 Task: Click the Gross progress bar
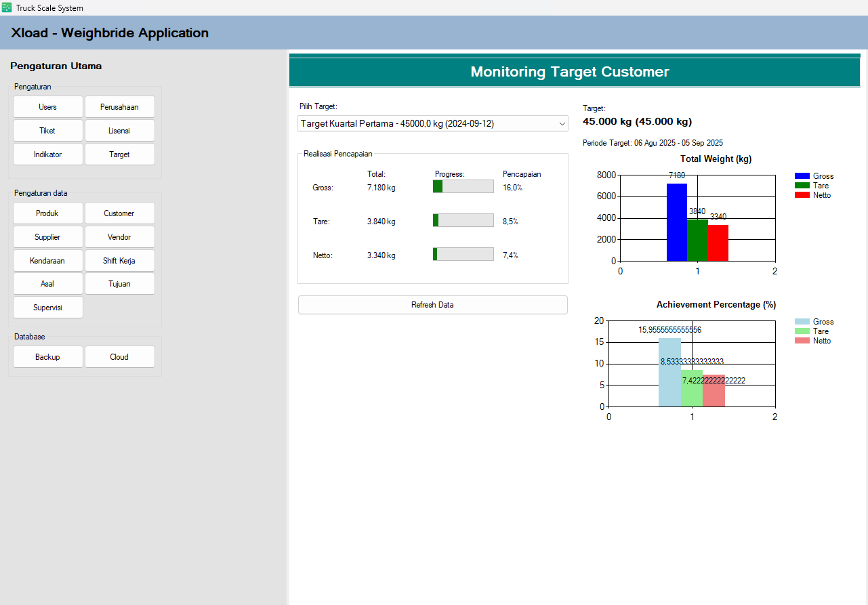tap(463, 186)
